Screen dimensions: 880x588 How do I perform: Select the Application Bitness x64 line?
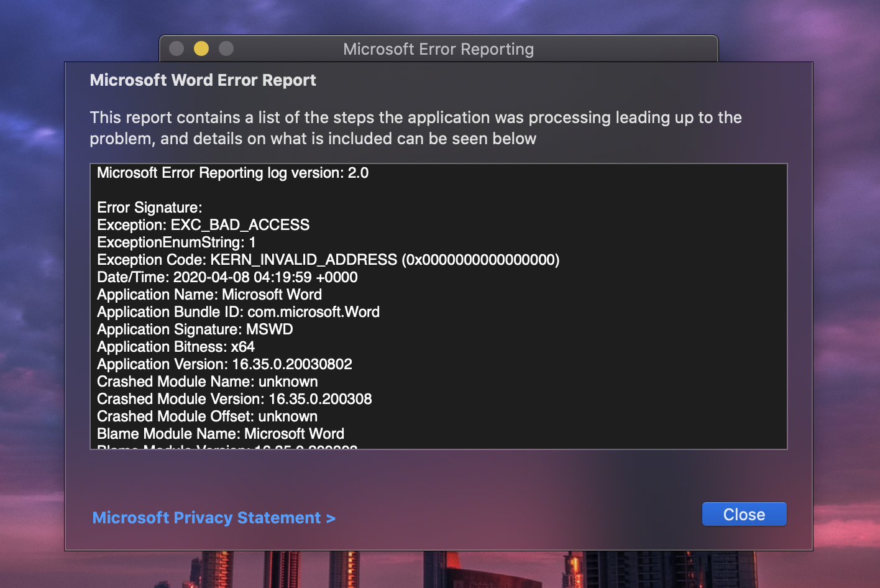tap(176, 347)
